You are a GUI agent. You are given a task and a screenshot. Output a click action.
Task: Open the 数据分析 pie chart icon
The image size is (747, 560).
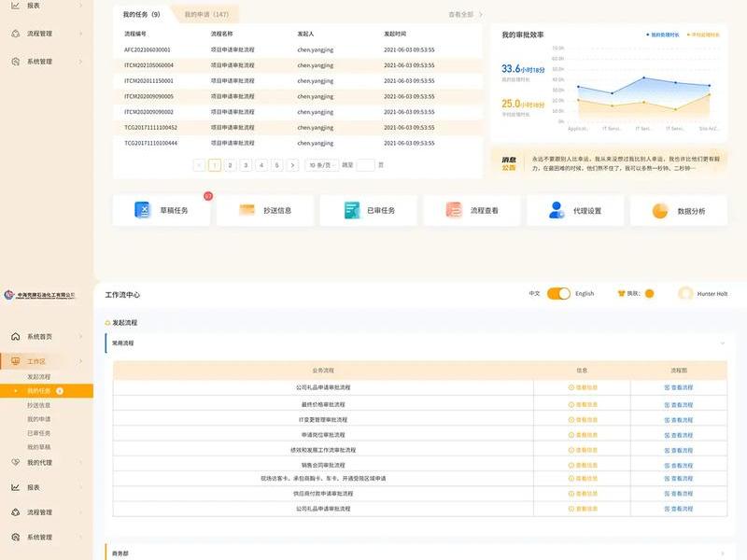(x=660, y=211)
